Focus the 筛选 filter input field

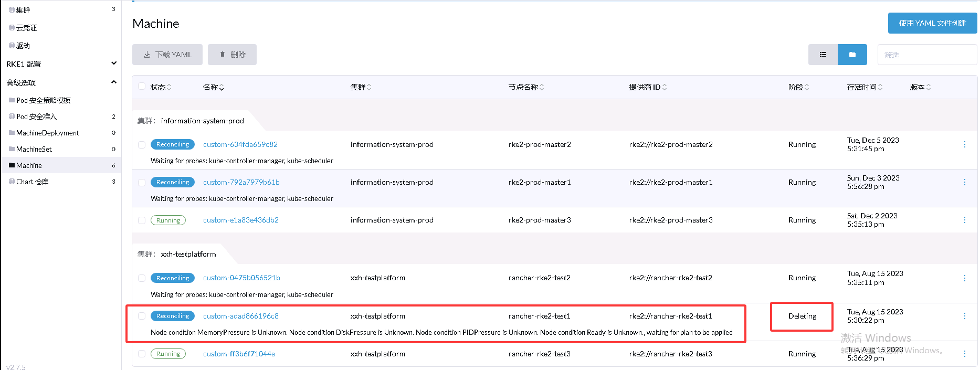[x=926, y=55]
